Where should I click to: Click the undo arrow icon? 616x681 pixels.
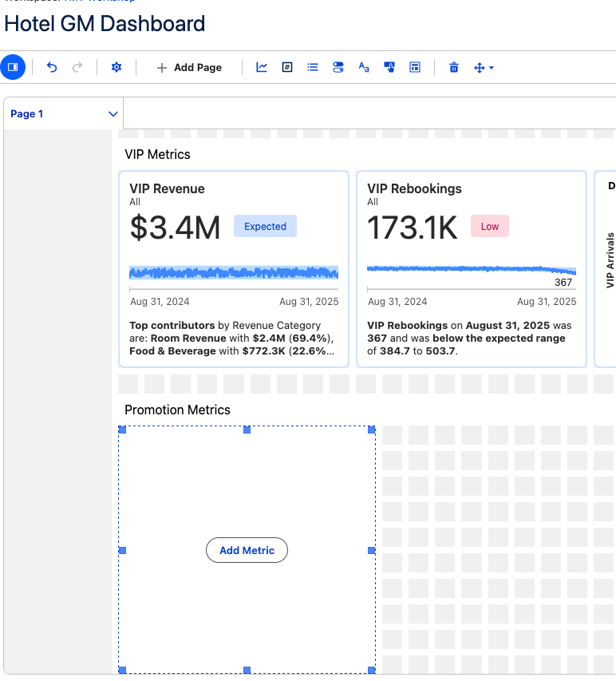coord(52,68)
